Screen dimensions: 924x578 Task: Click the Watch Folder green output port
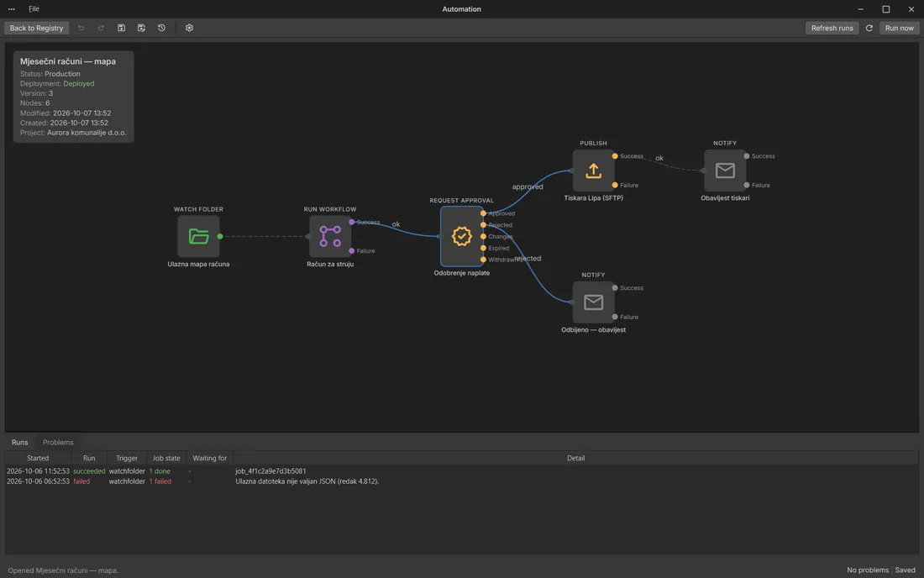click(220, 236)
